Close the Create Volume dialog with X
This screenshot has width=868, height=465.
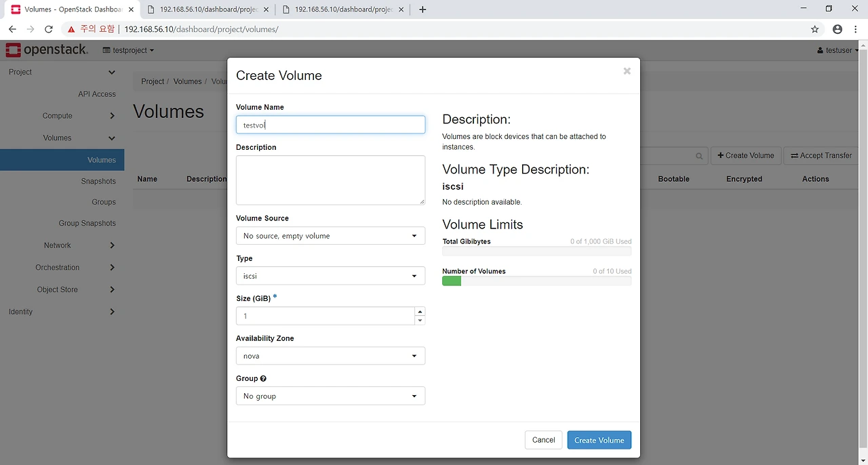point(627,71)
